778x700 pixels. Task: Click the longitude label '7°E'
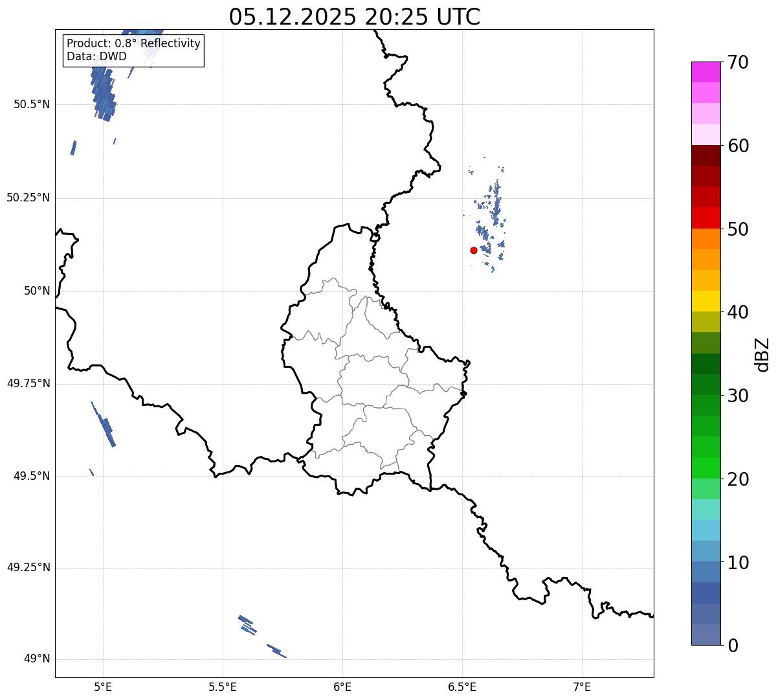pyautogui.click(x=582, y=687)
